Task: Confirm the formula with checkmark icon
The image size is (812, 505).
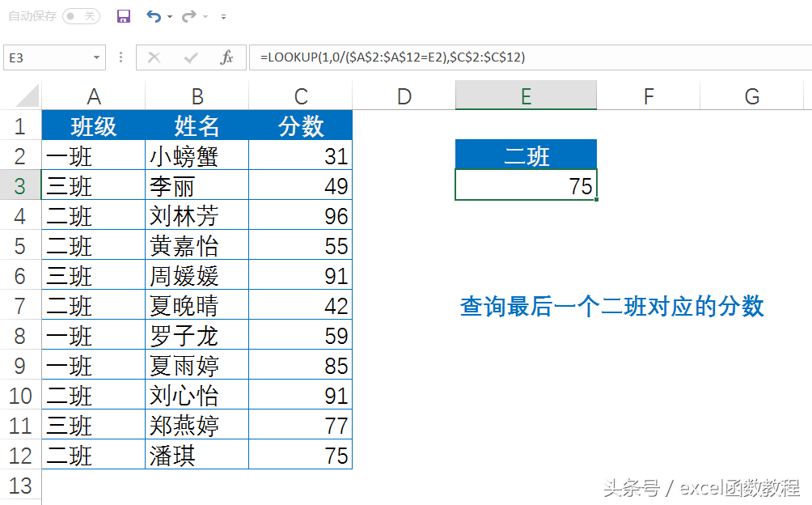Action: [x=191, y=57]
